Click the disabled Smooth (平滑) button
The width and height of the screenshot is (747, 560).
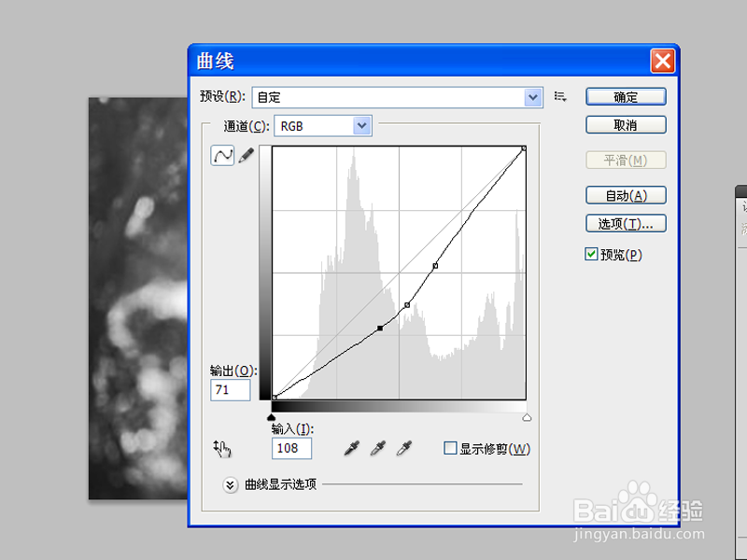pos(626,160)
